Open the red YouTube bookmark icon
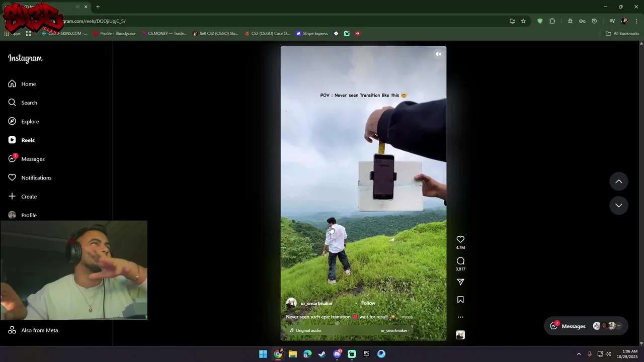 point(358,34)
